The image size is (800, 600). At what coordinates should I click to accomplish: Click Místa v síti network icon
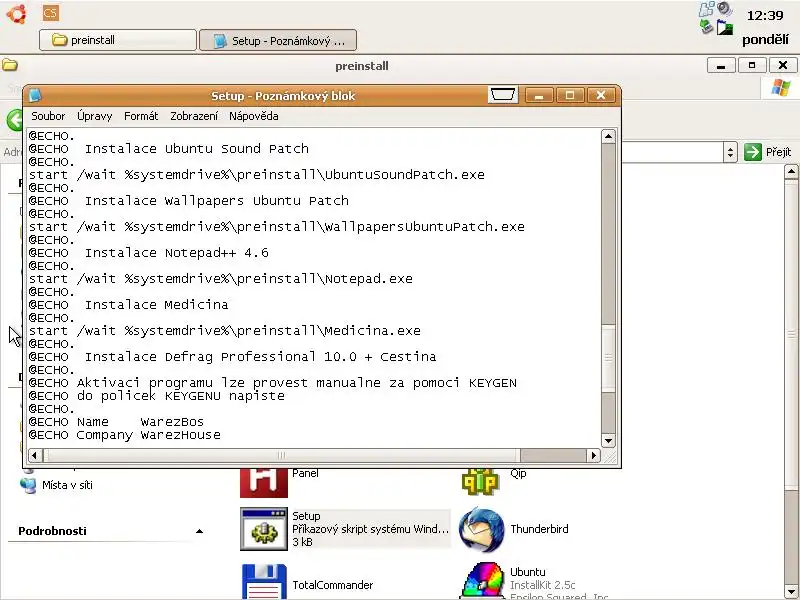tap(28, 484)
